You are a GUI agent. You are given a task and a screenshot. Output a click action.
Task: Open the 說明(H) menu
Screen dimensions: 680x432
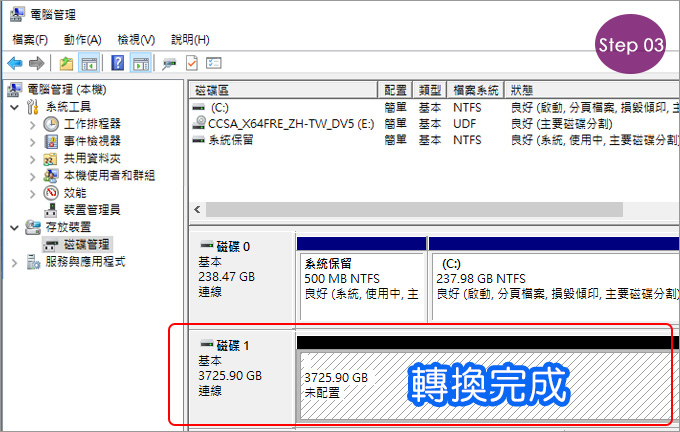(x=190, y=40)
